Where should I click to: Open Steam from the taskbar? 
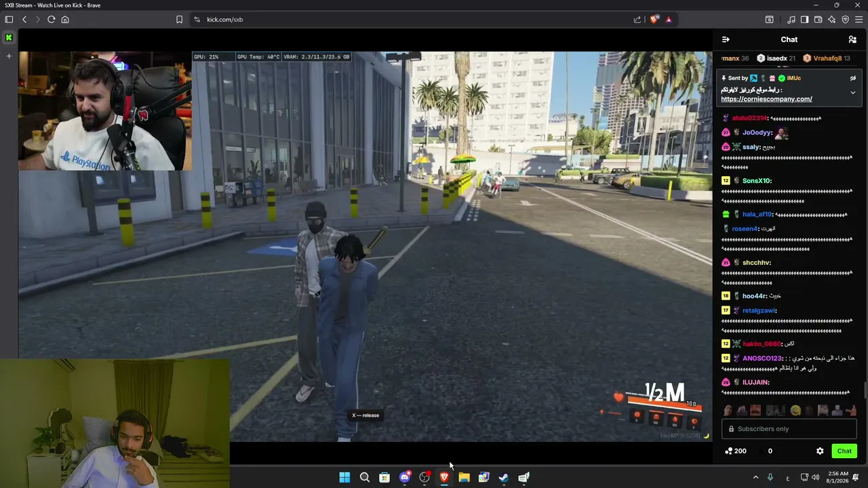point(504,478)
